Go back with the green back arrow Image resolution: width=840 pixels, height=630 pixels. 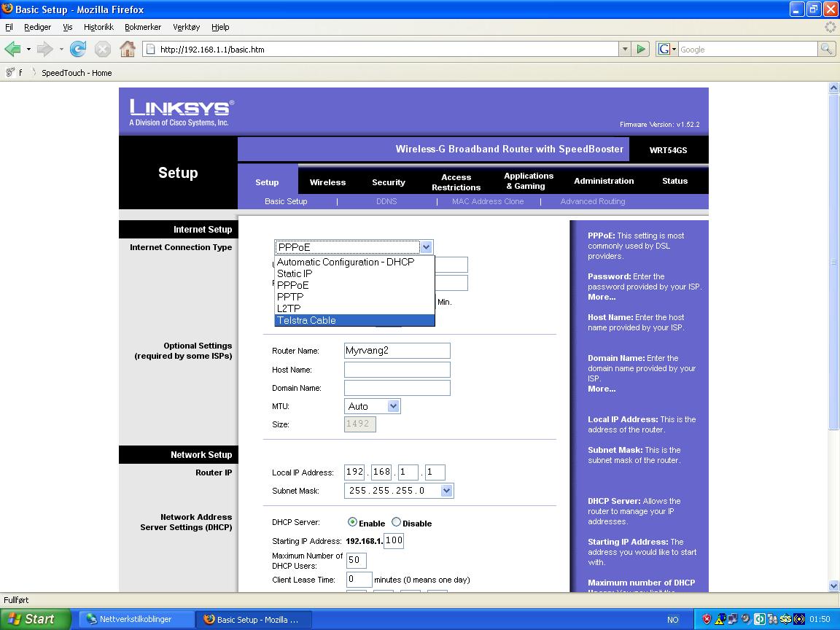coord(12,50)
